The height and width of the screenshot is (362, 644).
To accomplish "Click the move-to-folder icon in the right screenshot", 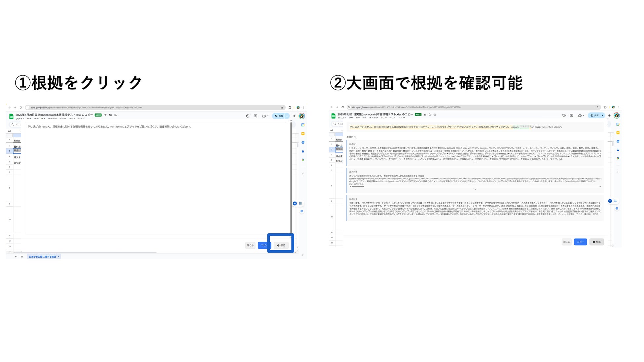I will (x=430, y=115).
